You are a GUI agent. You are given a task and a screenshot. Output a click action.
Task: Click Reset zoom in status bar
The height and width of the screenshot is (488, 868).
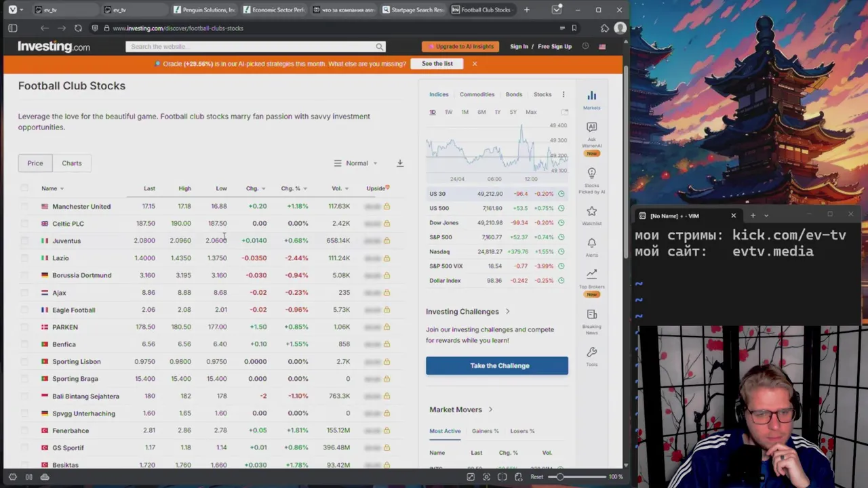[536, 476]
